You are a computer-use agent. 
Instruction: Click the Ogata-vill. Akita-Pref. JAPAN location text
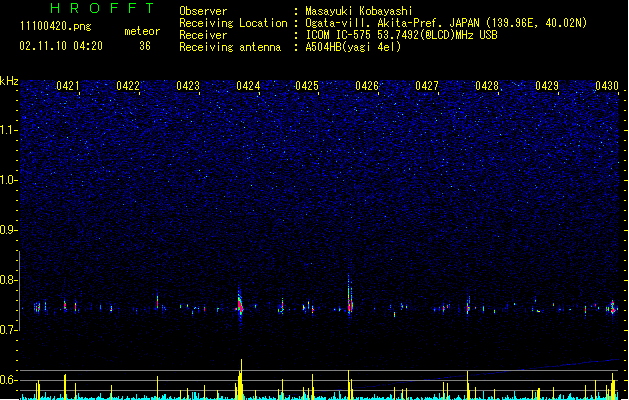(446, 23)
